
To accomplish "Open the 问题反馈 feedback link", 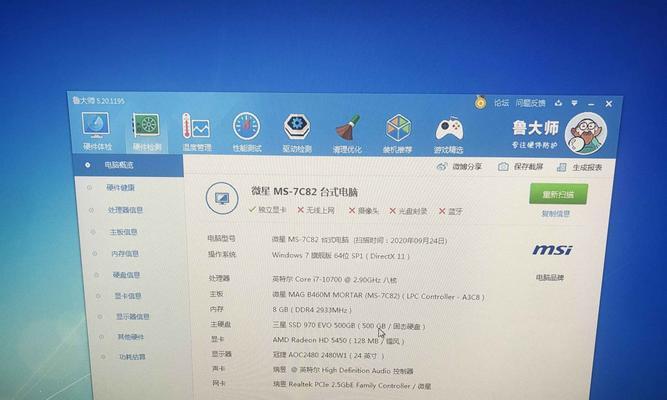I will pyautogui.click(x=530, y=103).
